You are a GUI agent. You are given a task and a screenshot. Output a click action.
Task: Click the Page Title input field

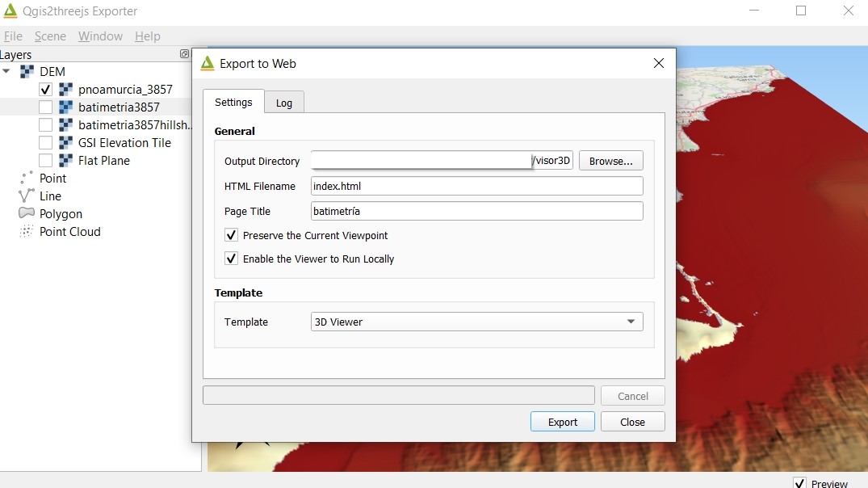(476, 211)
